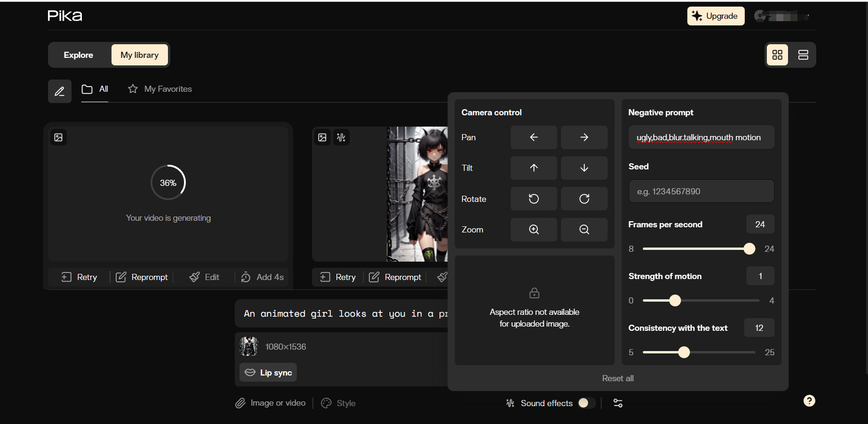
Task: Rotate camera counterclockwise
Action: coord(534,199)
